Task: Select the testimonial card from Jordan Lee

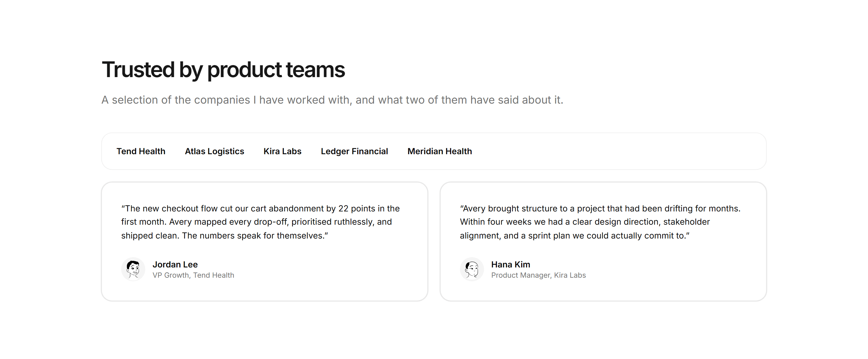Action: [265, 242]
